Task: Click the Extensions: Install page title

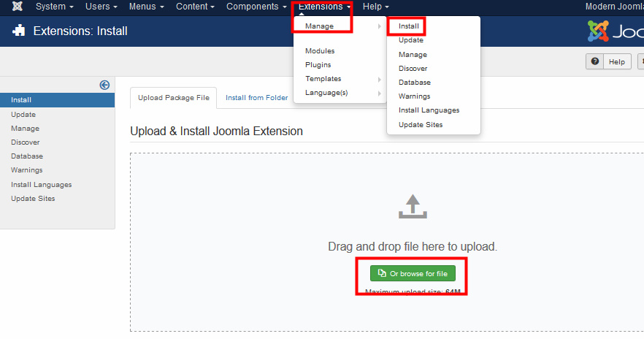Action: pyautogui.click(x=80, y=31)
